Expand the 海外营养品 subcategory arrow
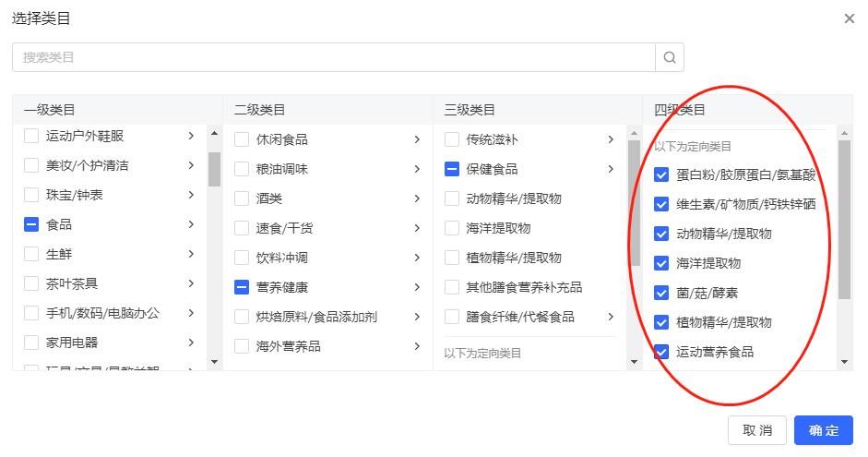Image resolution: width=868 pixels, height=457 pixels. tap(417, 346)
